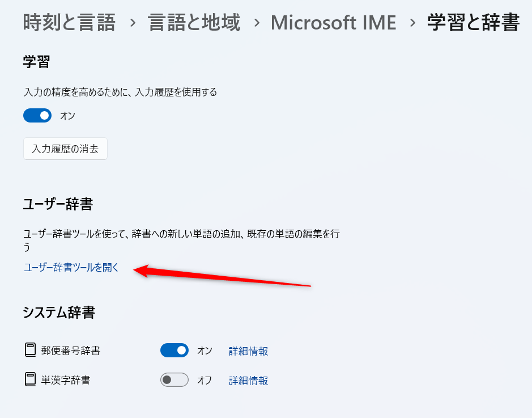Disable the 郵便番号辞書 toggle switch

coord(174,351)
